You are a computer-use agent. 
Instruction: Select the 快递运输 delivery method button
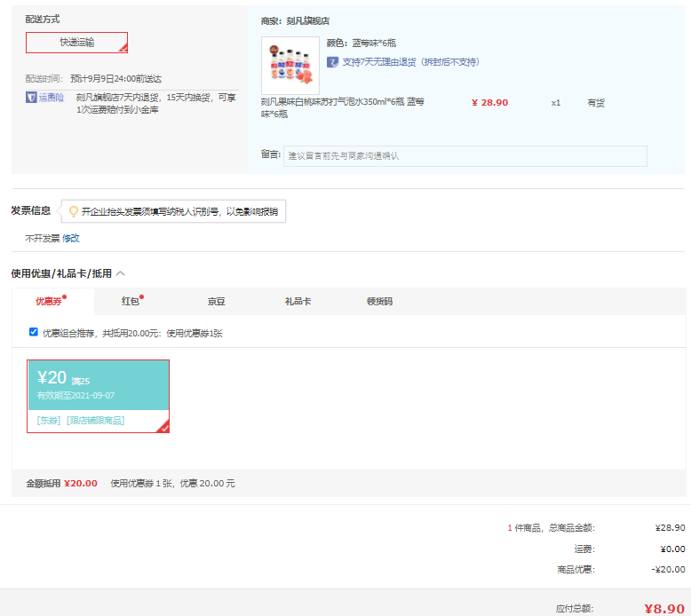coord(76,43)
